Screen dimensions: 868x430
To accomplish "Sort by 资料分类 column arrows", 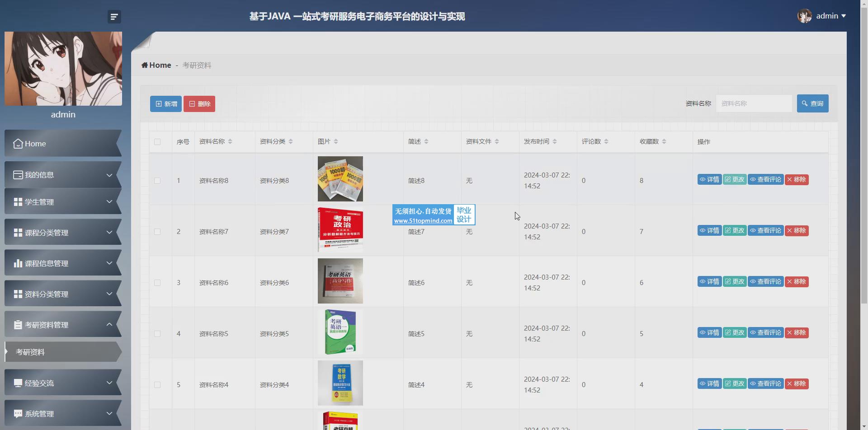I will pos(291,142).
